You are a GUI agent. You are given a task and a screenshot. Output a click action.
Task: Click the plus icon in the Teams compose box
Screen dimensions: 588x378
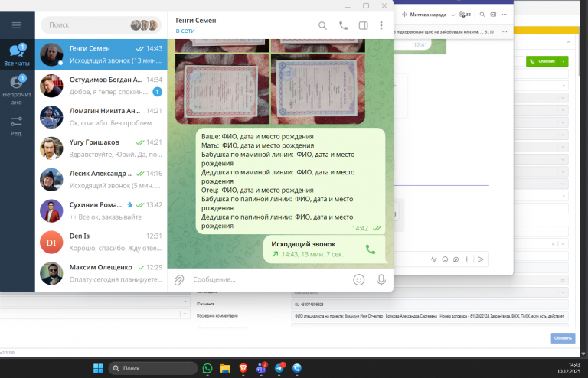point(467,259)
